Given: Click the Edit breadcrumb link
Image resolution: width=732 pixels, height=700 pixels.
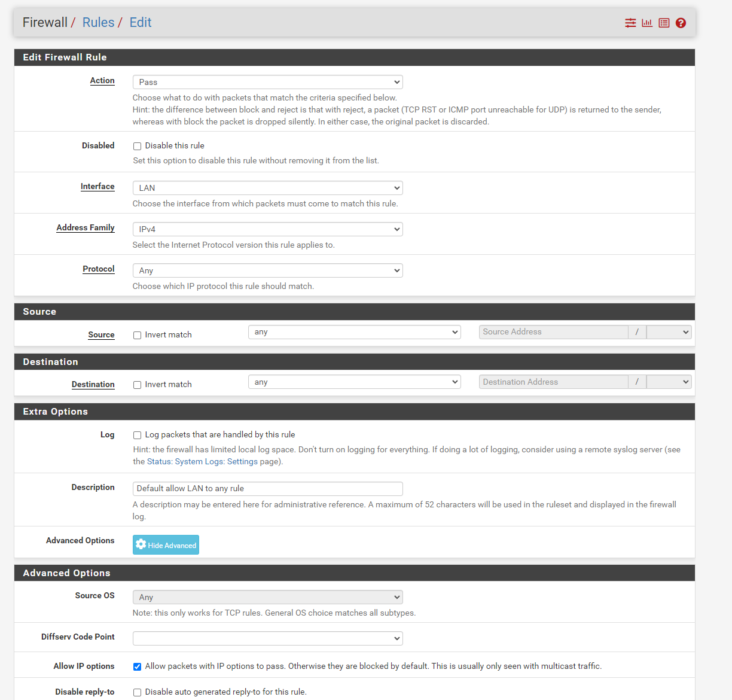Looking at the screenshot, I should click(x=141, y=23).
